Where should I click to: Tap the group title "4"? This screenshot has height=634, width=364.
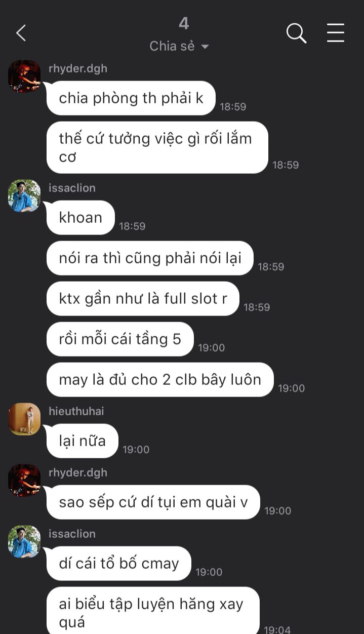(183, 23)
